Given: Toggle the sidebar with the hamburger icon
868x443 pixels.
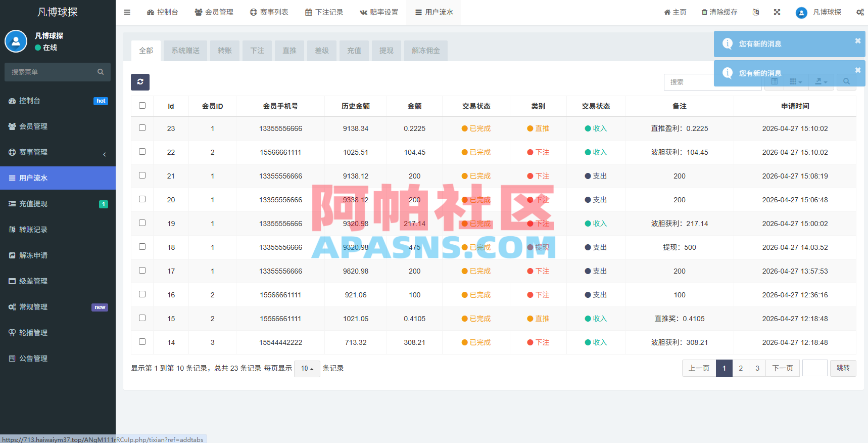Looking at the screenshot, I should pos(127,12).
